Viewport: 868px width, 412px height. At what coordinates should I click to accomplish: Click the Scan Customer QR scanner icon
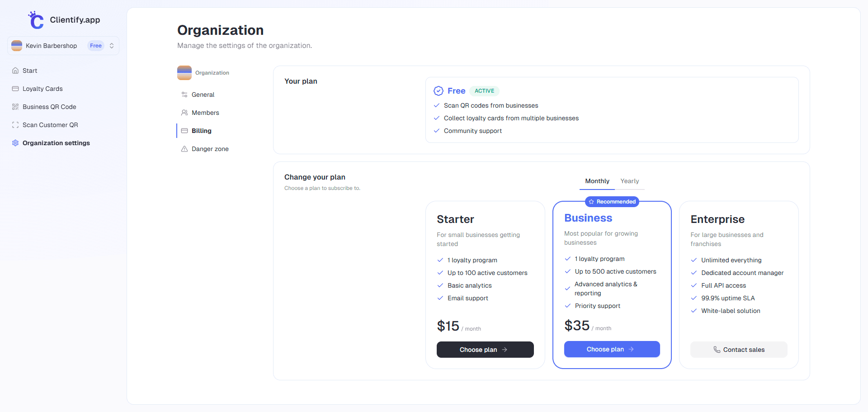point(15,125)
